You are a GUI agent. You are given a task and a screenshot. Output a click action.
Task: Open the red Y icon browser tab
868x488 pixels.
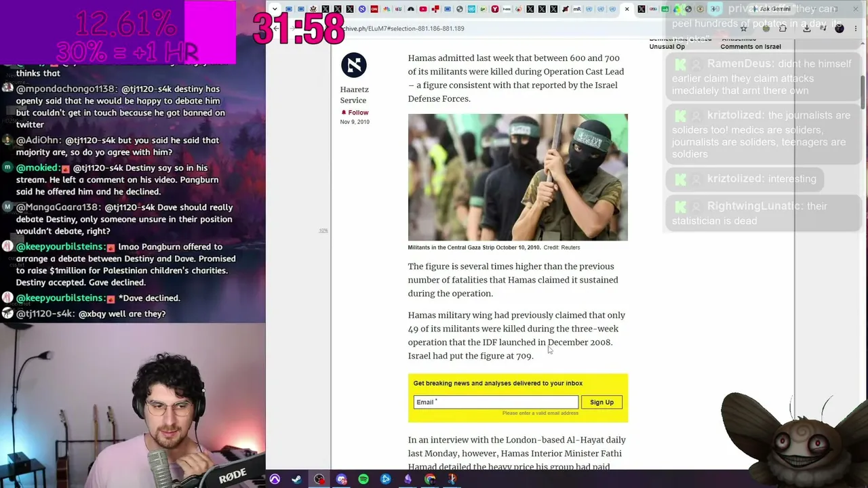click(x=495, y=9)
